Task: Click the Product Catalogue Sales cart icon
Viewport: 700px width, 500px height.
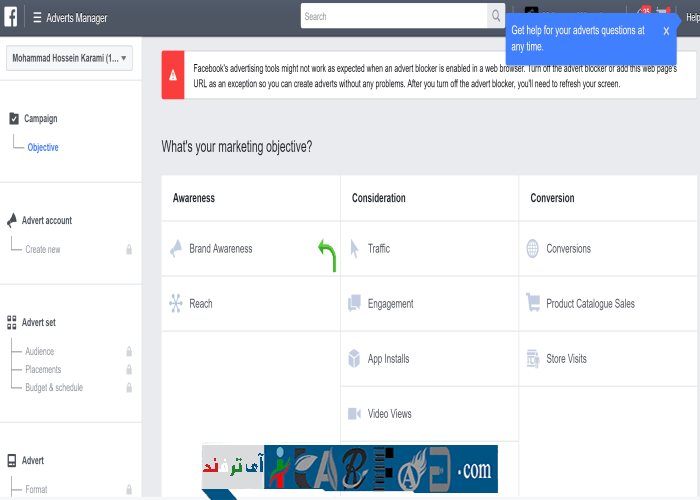Action: 533,302
